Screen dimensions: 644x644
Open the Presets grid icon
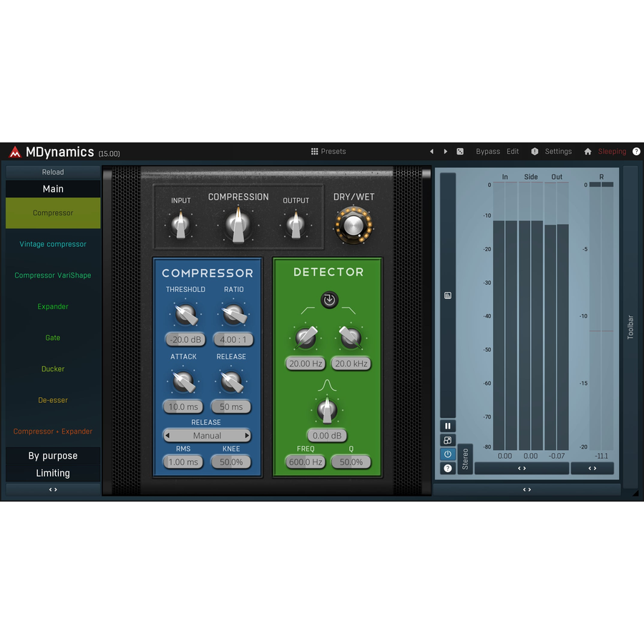tap(315, 152)
